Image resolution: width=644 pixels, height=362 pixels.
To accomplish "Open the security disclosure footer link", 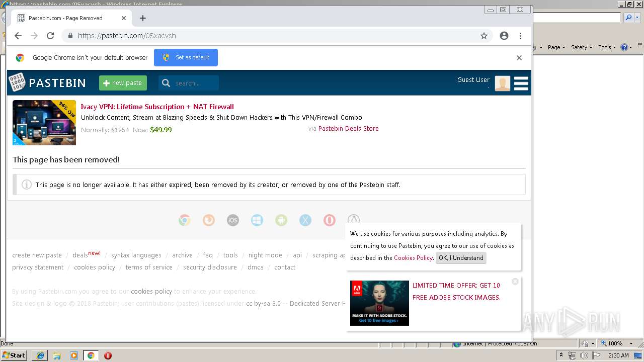I will 210,267.
